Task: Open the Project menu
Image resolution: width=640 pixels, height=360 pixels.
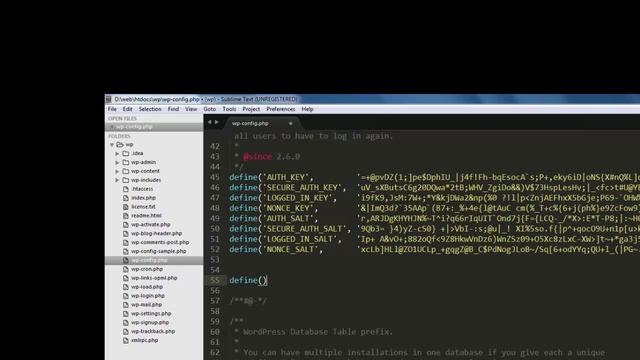Action: [251, 109]
